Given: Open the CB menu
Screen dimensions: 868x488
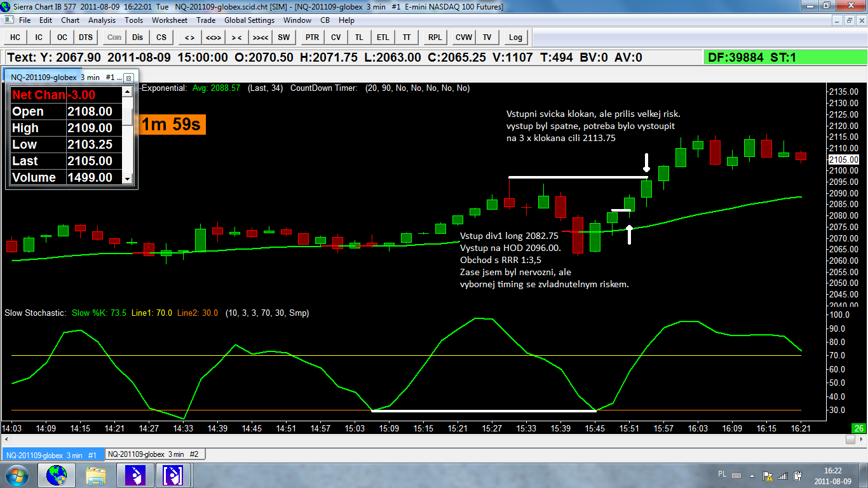Looking at the screenshot, I should click(x=325, y=20).
